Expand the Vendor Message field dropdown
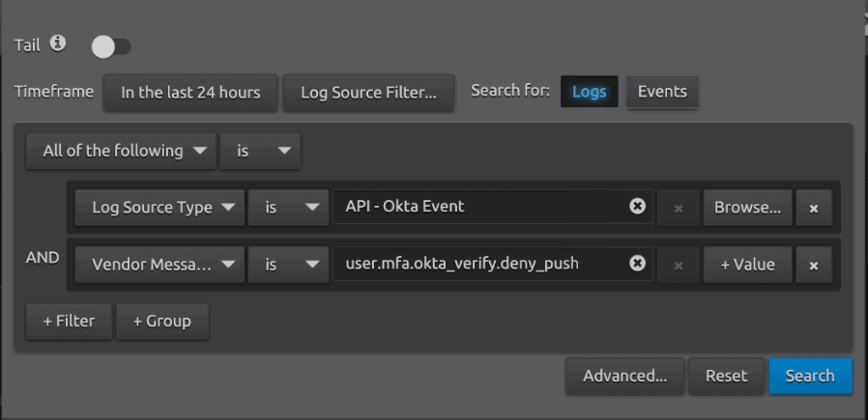The image size is (868, 420). [159, 265]
